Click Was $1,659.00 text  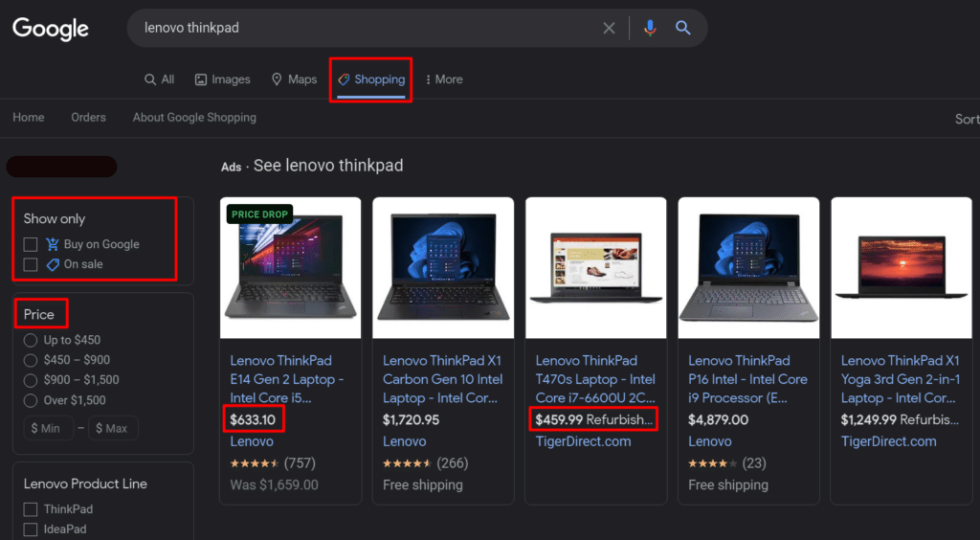tap(274, 485)
